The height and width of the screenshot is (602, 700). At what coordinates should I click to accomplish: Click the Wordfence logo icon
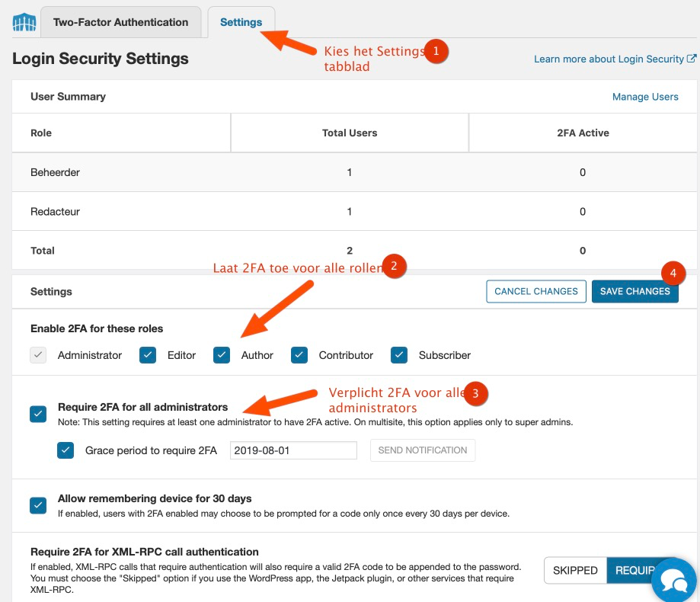coord(24,22)
